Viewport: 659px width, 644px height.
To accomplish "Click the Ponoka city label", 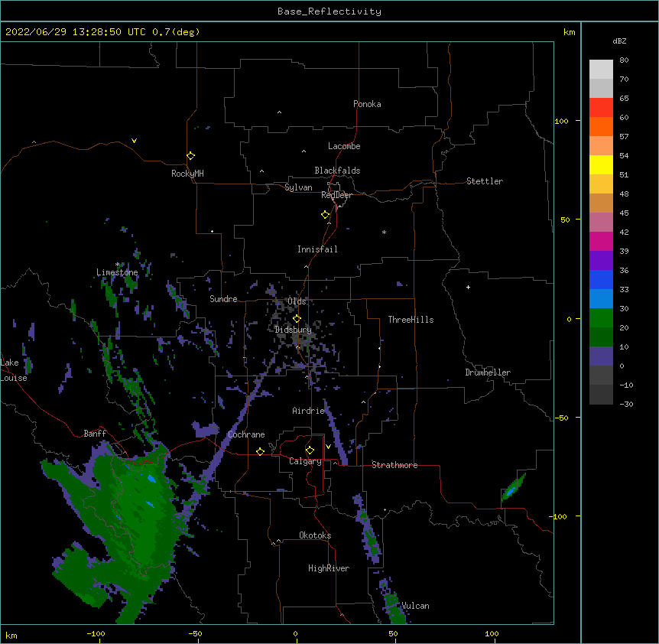I will 367,104.
